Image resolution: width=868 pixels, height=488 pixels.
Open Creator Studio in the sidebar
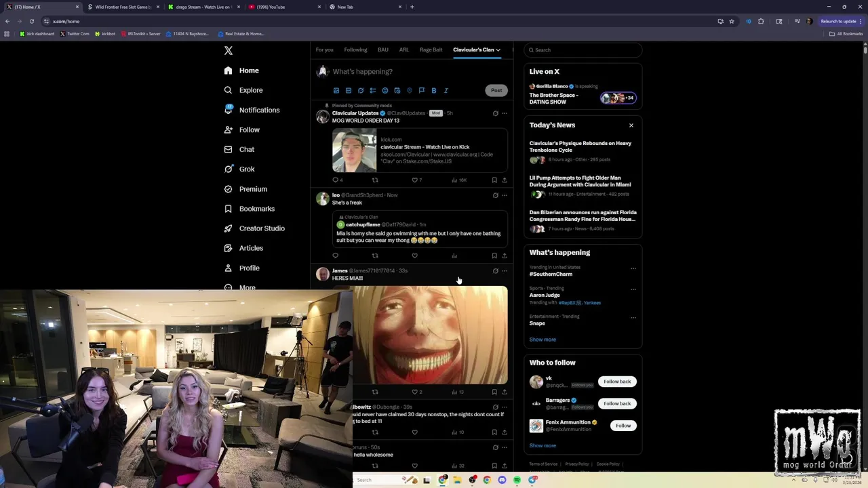(x=254, y=228)
